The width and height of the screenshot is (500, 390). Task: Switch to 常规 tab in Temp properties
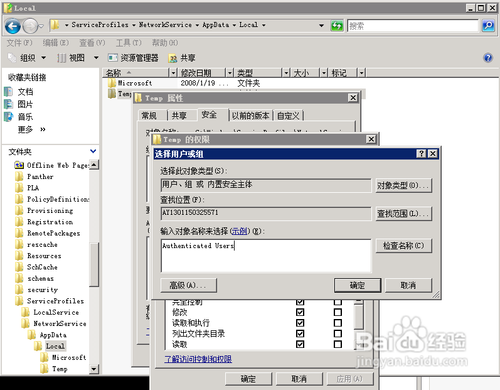pos(149,116)
